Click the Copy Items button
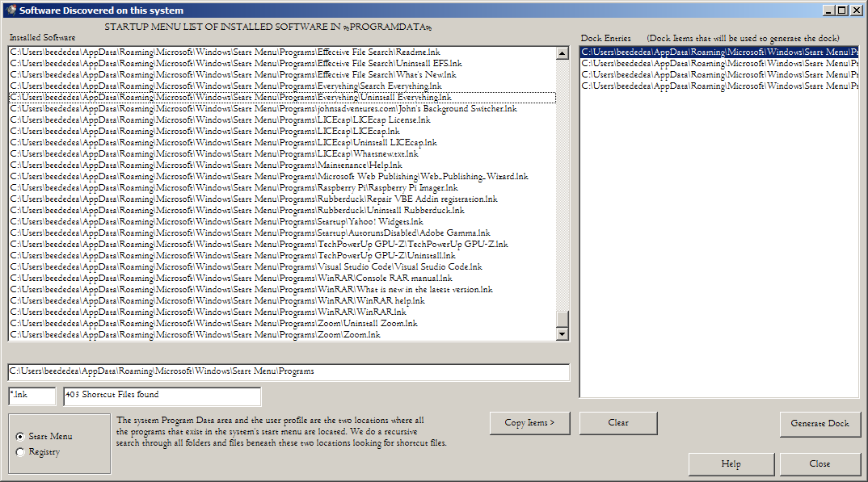The height and width of the screenshot is (482, 868). tap(529, 423)
